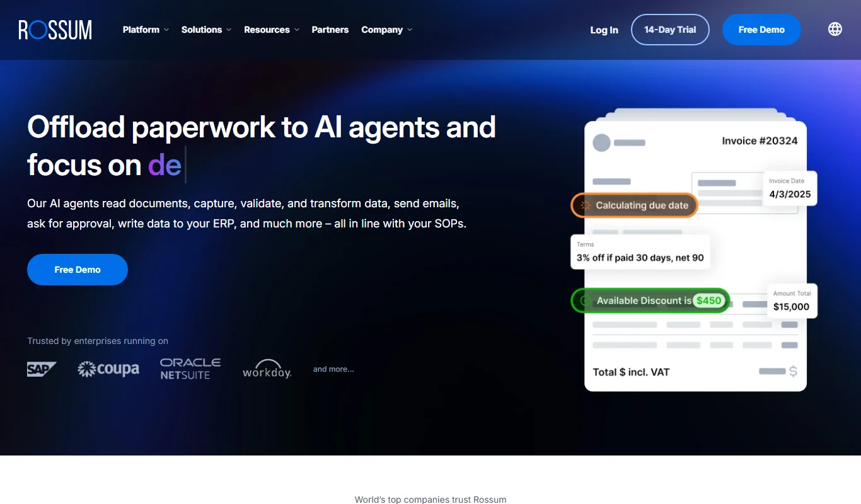Click the invoice avatar circle icon

602,143
